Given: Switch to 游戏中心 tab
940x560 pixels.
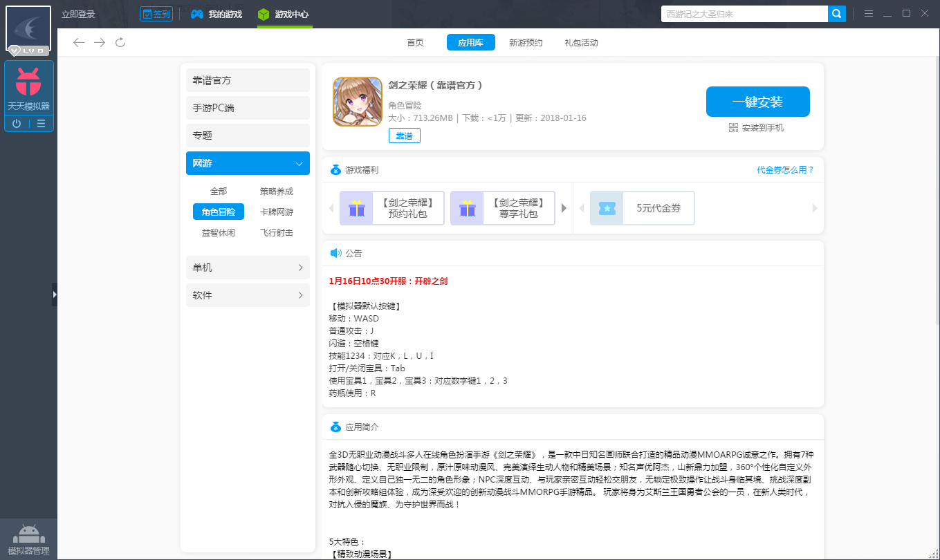Looking at the screenshot, I should [x=284, y=15].
